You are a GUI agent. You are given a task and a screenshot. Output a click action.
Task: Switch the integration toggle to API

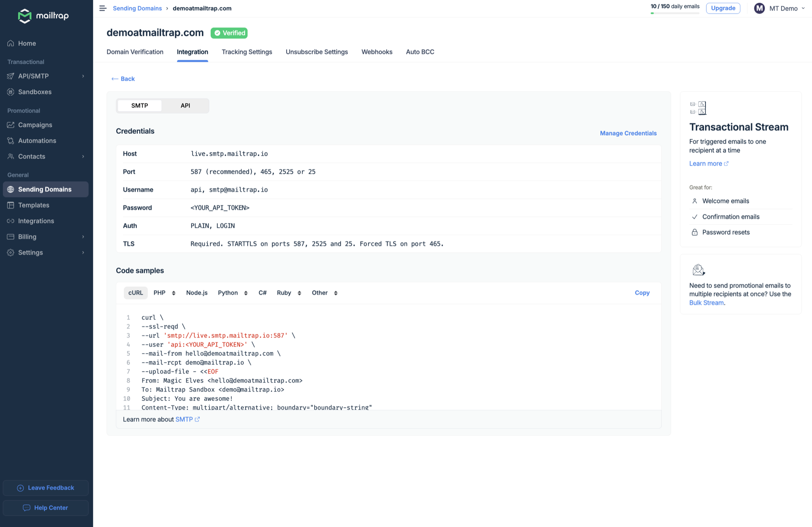click(185, 106)
